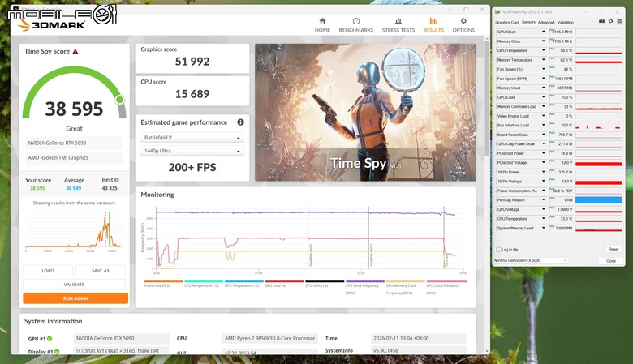Click the score distribution histogram chart
Image resolution: width=633 pixels, height=364 pixels.
(x=74, y=230)
